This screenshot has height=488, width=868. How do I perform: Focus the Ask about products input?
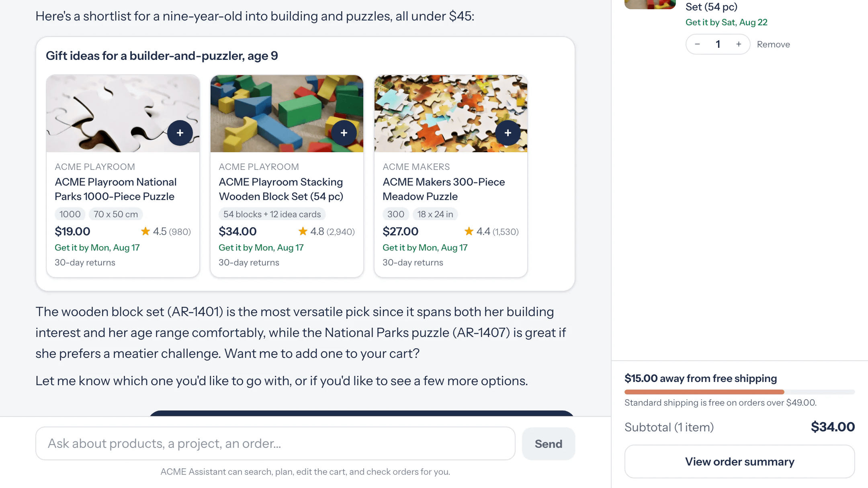point(275,443)
